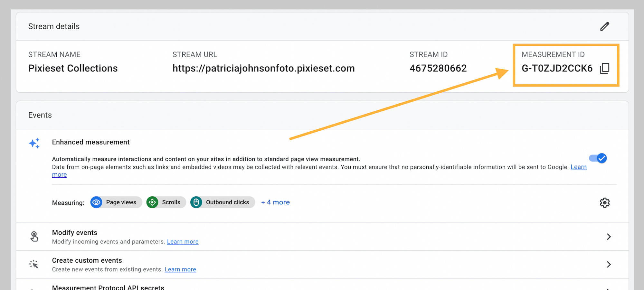Click the Enhanced measurement Learn more link
The width and height of the screenshot is (644, 290).
pos(578,167)
